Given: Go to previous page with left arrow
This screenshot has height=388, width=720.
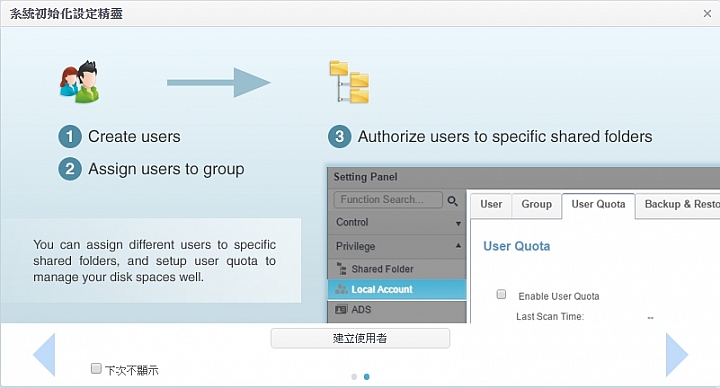Looking at the screenshot, I should [44, 354].
